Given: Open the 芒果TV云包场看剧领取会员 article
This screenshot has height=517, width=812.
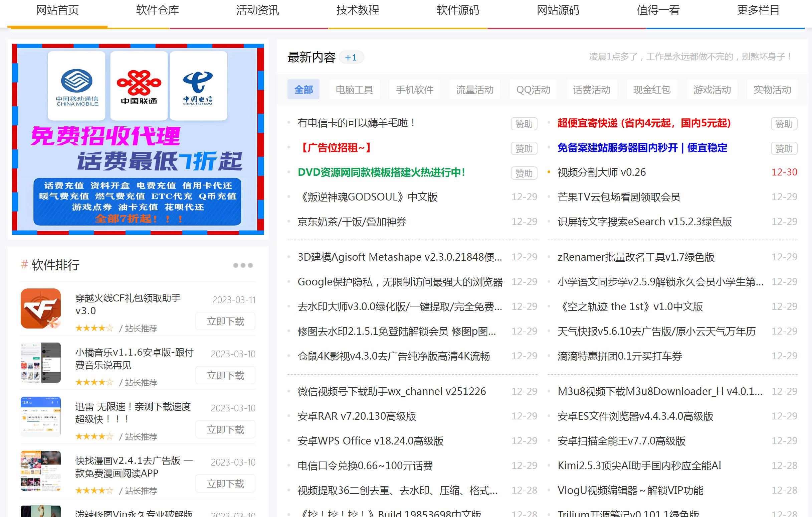Looking at the screenshot, I should point(619,197).
